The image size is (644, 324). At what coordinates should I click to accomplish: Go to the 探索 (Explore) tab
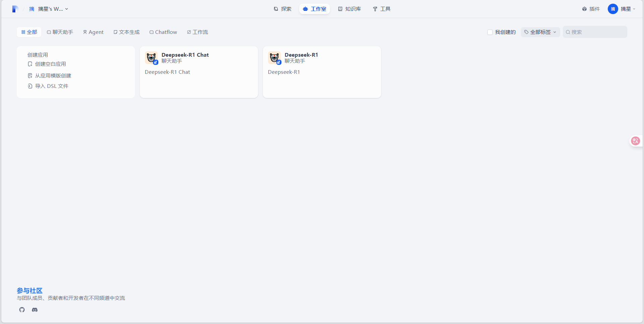(283, 9)
